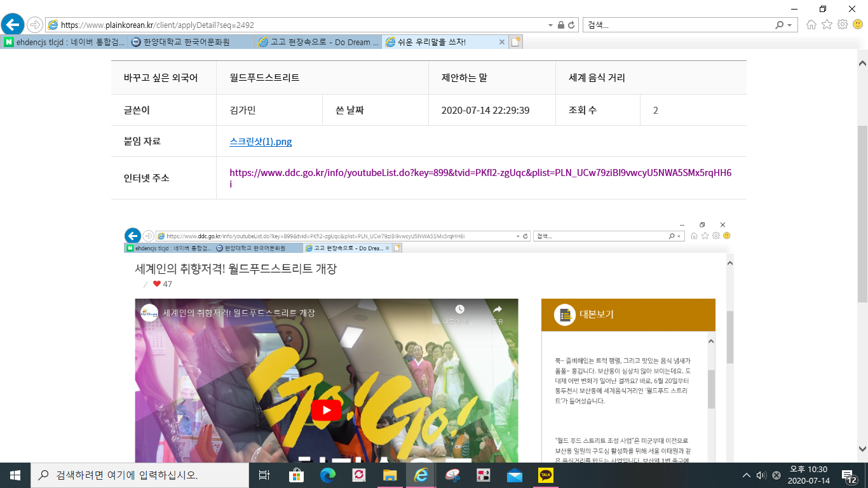Expand the search provider dropdown arrow

point(790,25)
